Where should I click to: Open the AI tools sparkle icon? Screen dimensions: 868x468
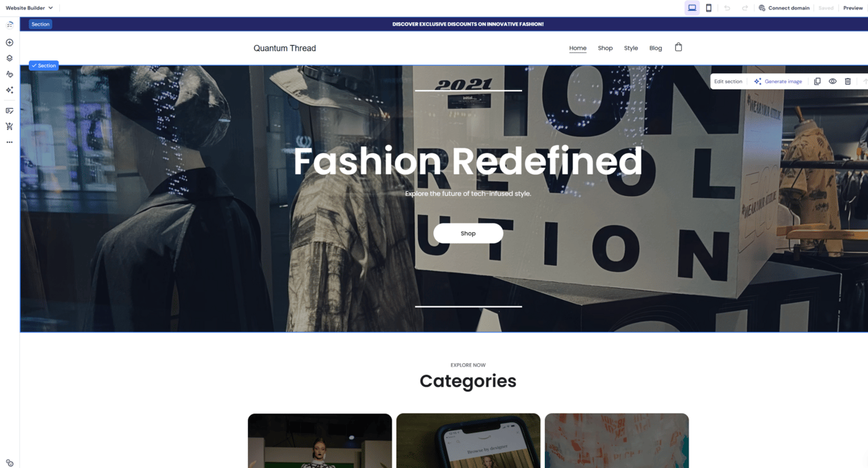9,90
